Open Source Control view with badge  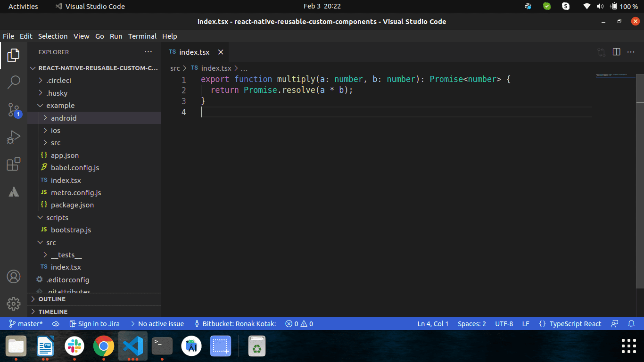[x=14, y=110]
